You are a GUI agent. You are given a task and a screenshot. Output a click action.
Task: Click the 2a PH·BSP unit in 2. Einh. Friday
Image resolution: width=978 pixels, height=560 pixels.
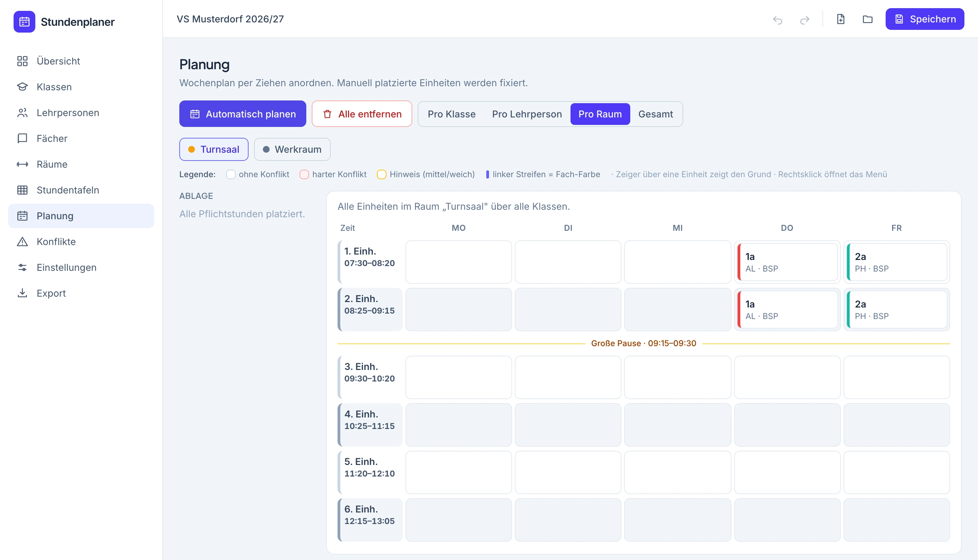click(x=896, y=310)
